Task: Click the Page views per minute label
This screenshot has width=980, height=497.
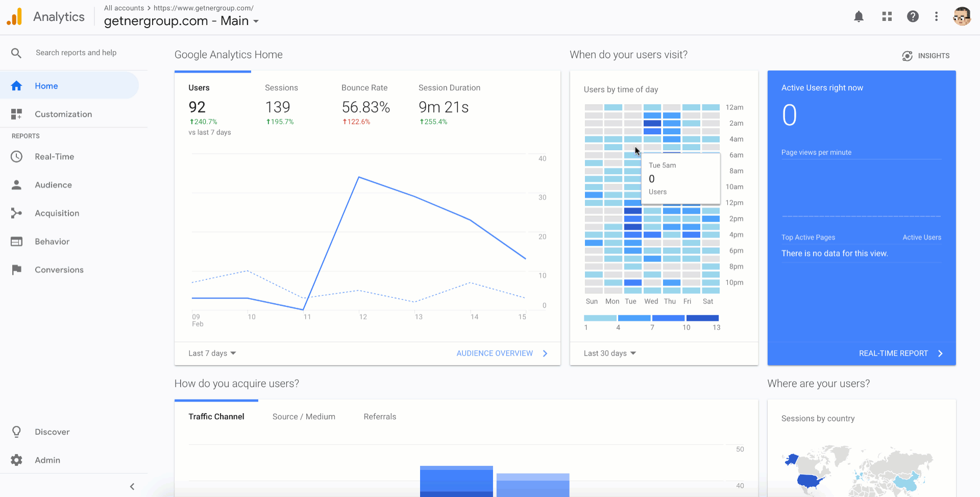Action: click(816, 152)
